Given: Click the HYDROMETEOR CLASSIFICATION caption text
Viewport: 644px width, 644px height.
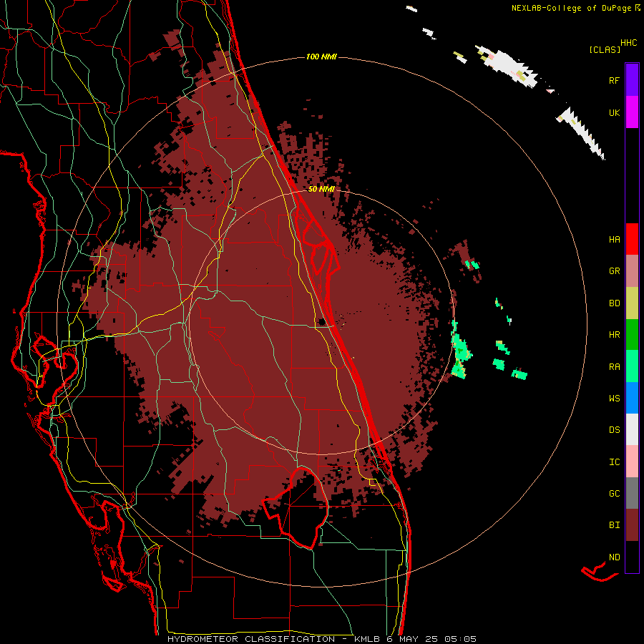Looking at the screenshot, I should pyautogui.click(x=251, y=639).
